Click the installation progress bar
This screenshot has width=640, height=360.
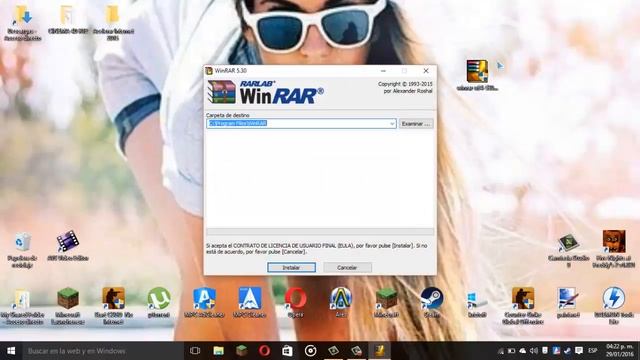click(320, 232)
